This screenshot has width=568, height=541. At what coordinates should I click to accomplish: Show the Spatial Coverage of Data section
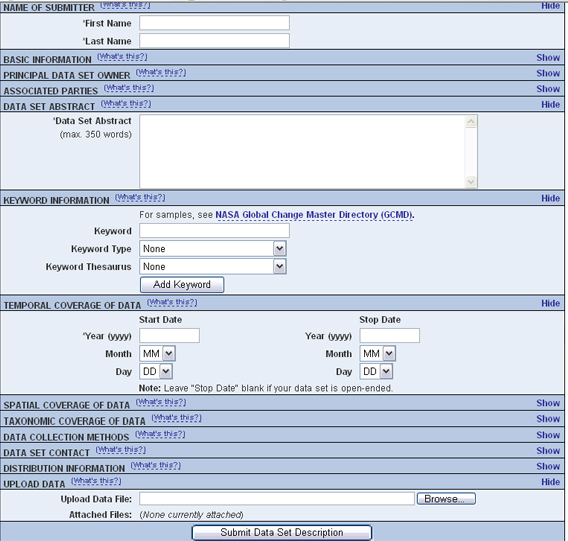[548, 403]
